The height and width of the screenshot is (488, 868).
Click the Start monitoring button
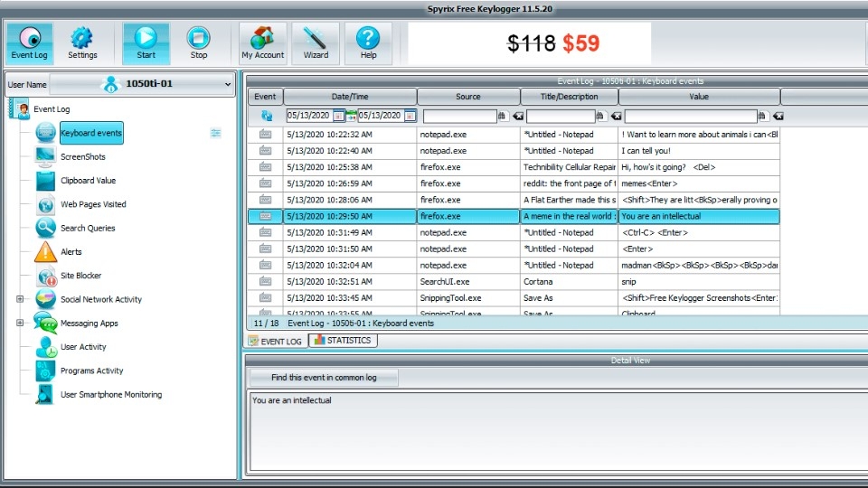[146, 43]
